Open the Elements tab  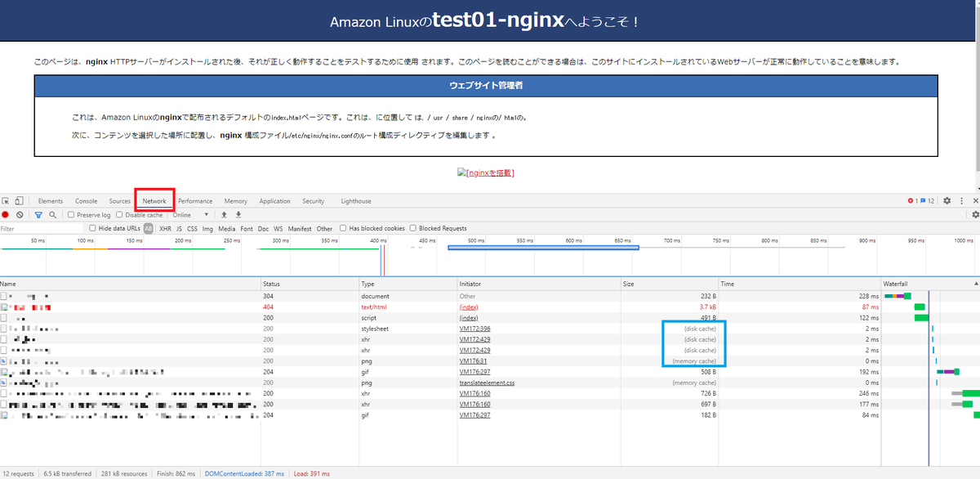point(51,201)
